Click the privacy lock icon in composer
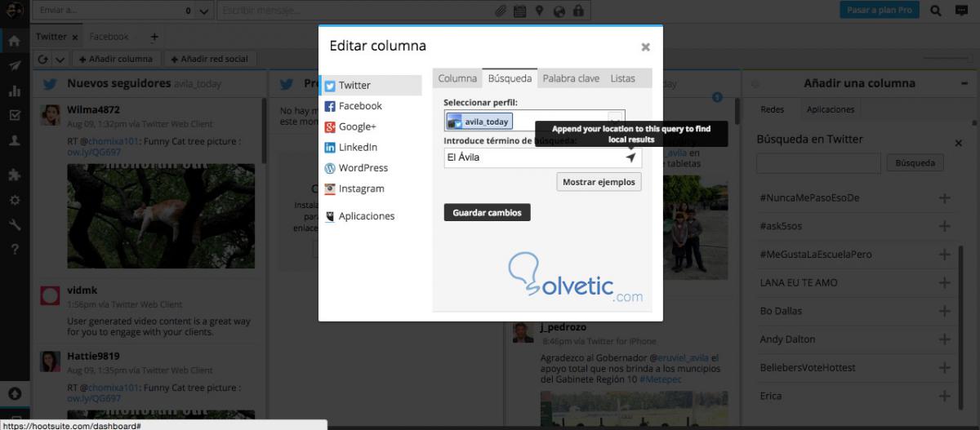 (578, 11)
